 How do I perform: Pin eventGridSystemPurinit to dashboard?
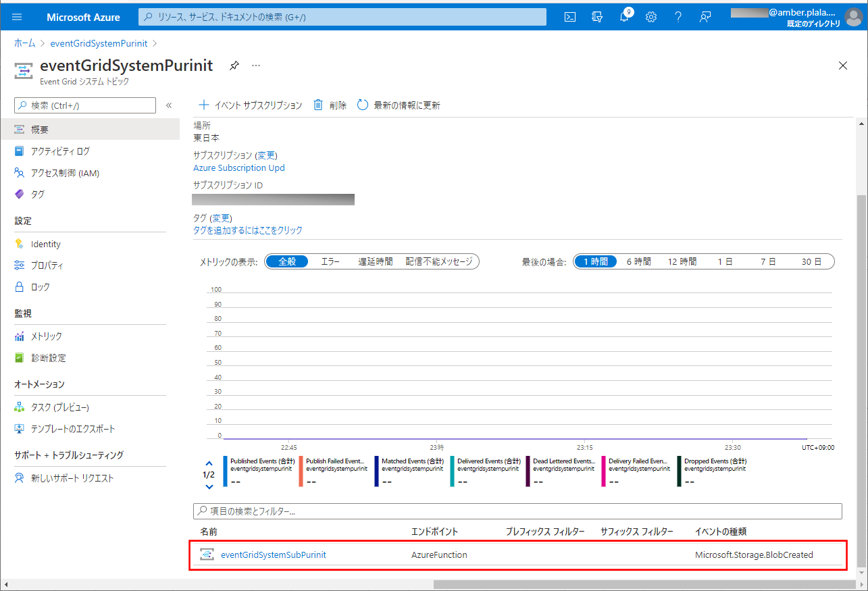[234, 66]
